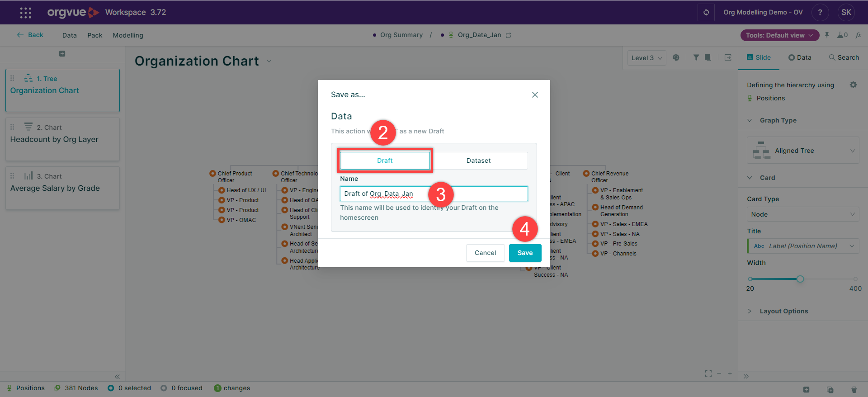Click the refresh sync icon in header

click(x=706, y=12)
